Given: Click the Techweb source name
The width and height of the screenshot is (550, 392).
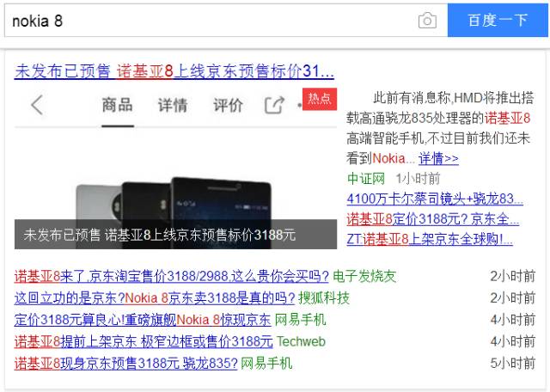Looking at the screenshot, I should (x=301, y=342).
